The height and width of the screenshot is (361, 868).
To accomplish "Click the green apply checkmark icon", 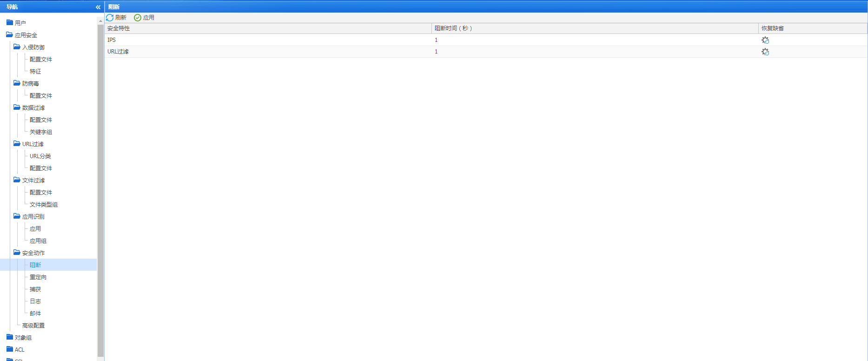I will pyautogui.click(x=138, y=18).
